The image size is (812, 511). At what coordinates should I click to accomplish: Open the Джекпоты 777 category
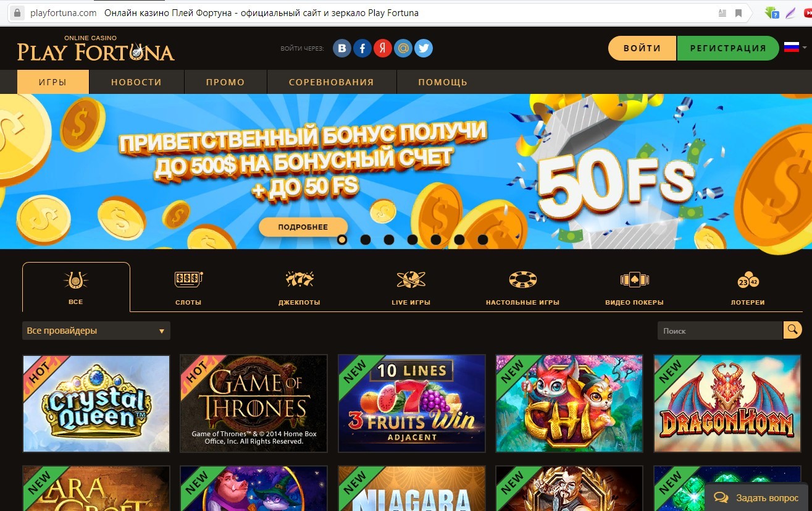point(299,288)
